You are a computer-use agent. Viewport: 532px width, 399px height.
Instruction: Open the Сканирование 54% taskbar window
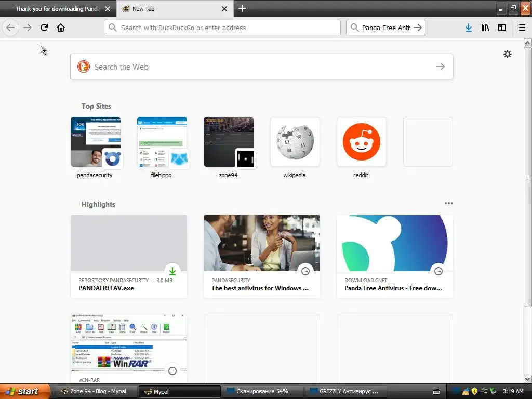pyautogui.click(x=262, y=391)
